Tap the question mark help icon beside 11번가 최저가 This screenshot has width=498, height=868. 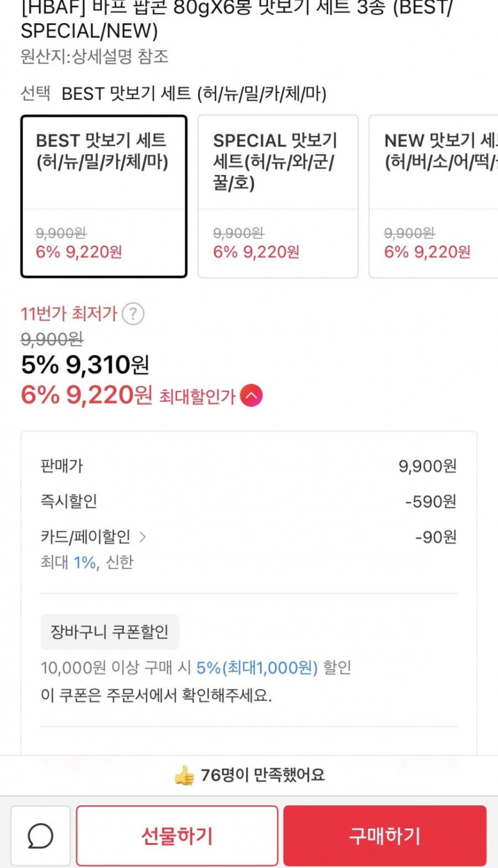coord(133,314)
